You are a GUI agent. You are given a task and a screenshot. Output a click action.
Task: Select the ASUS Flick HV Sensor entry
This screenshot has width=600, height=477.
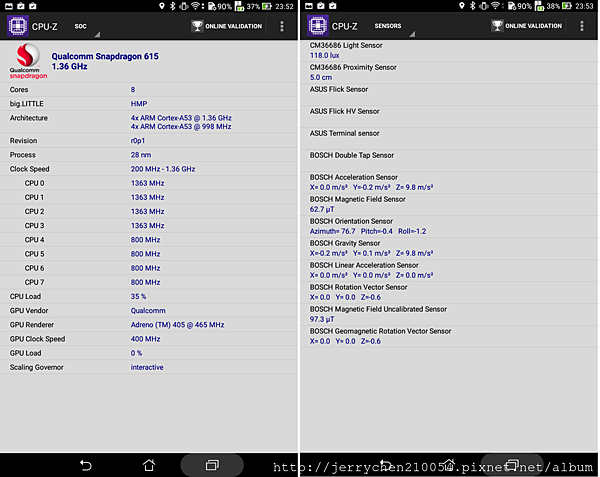tap(449, 116)
